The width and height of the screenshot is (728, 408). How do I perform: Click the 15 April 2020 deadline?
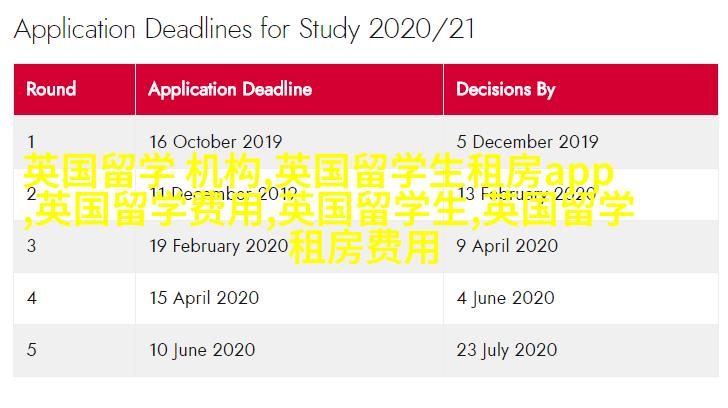click(204, 297)
